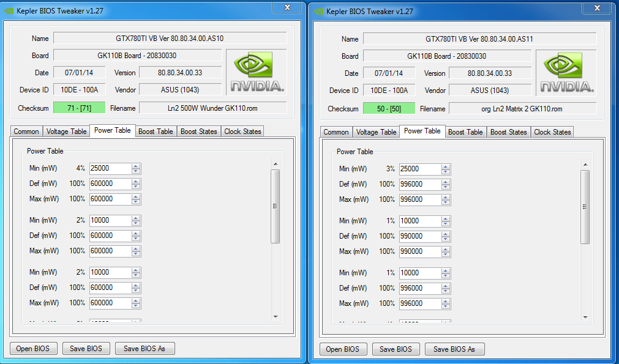Click scroll down arrow in left Power Table

point(276,317)
